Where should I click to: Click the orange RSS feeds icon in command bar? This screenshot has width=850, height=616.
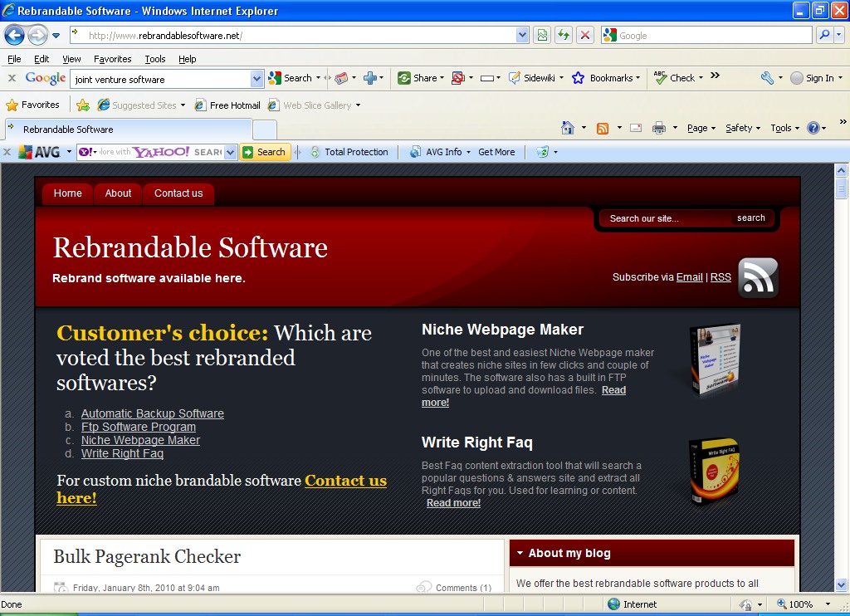603,129
